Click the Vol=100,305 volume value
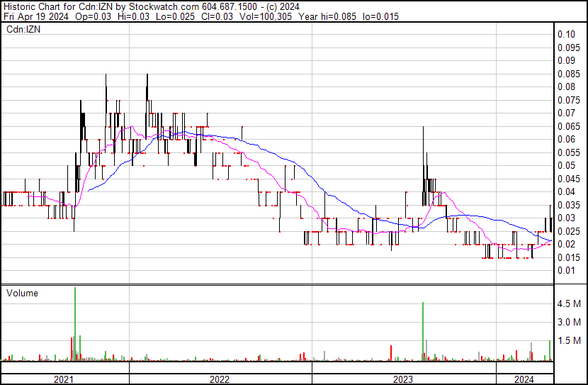Screen dimensions: 588x385 [x=266, y=16]
